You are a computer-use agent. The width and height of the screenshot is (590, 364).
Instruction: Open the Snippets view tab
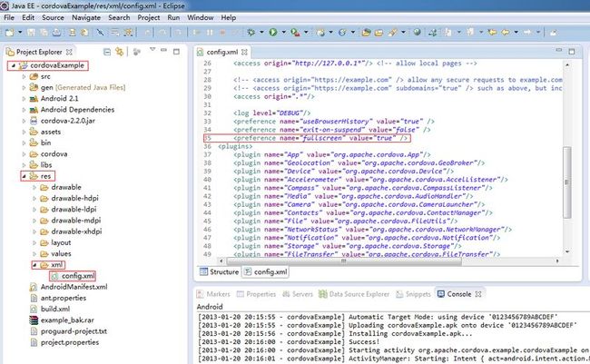tap(413, 294)
